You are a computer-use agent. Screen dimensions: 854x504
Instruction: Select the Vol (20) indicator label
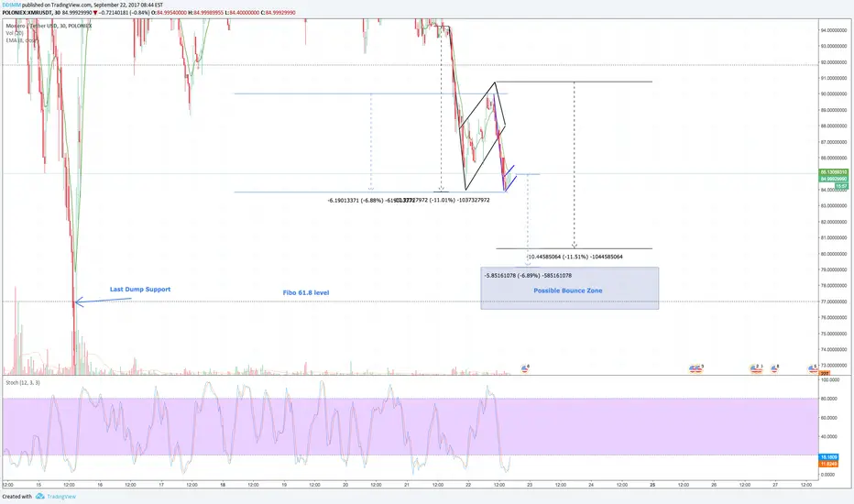point(15,33)
